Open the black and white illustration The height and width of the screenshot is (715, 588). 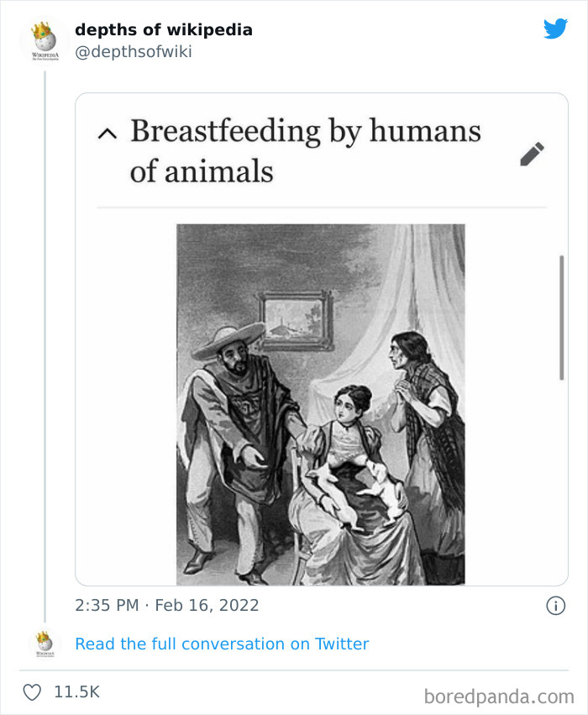[320, 403]
